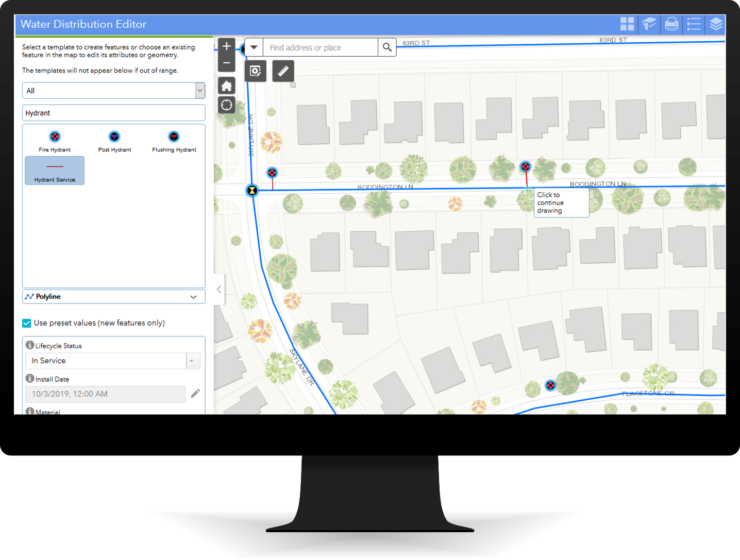Expand the Polyline geometry dropdown
Image resolution: width=740 pixels, height=560 pixels.
click(x=194, y=297)
